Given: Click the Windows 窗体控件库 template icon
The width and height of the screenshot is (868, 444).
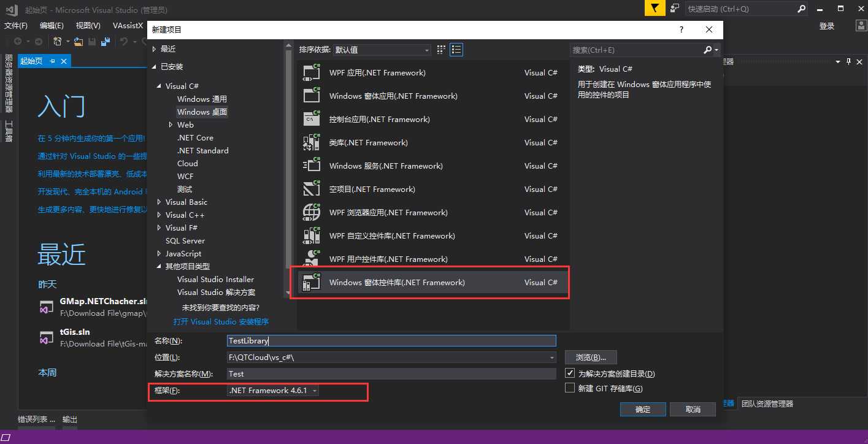Looking at the screenshot, I should (312, 282).
